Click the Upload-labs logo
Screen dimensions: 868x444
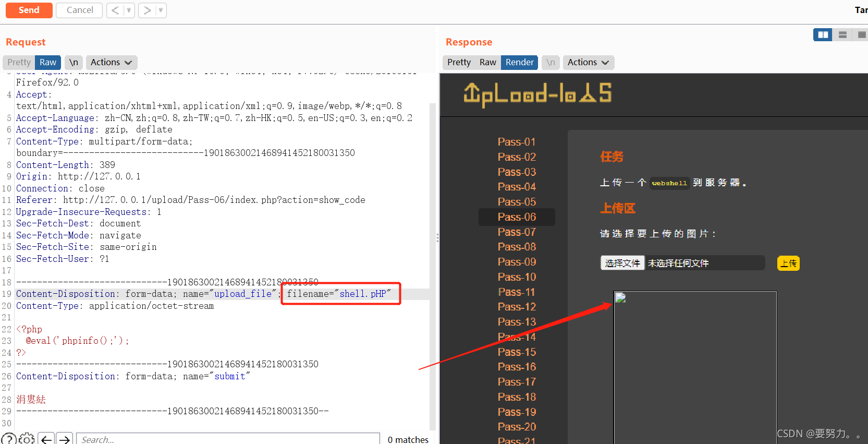click(537, 94)
